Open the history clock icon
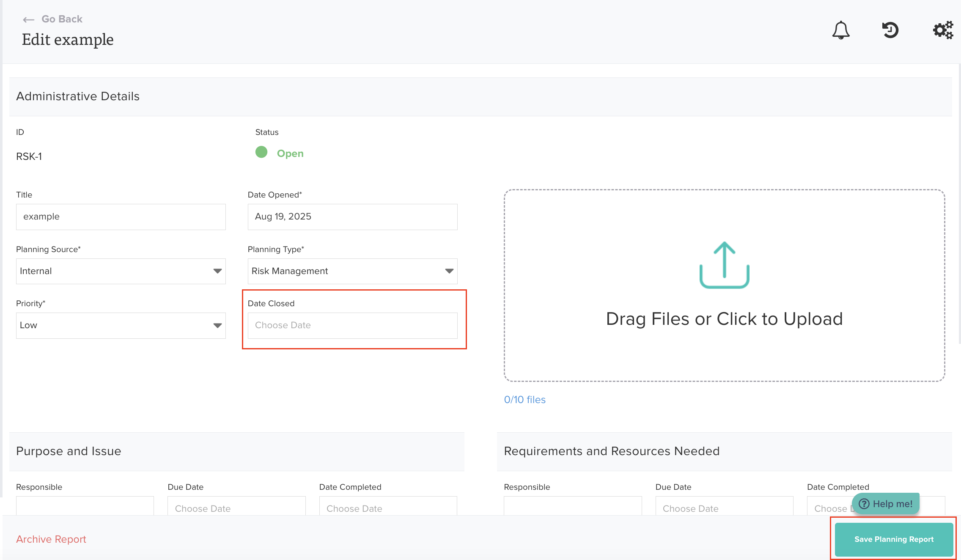The height and width of the screenshot is (560, 961). click(890, 30)
